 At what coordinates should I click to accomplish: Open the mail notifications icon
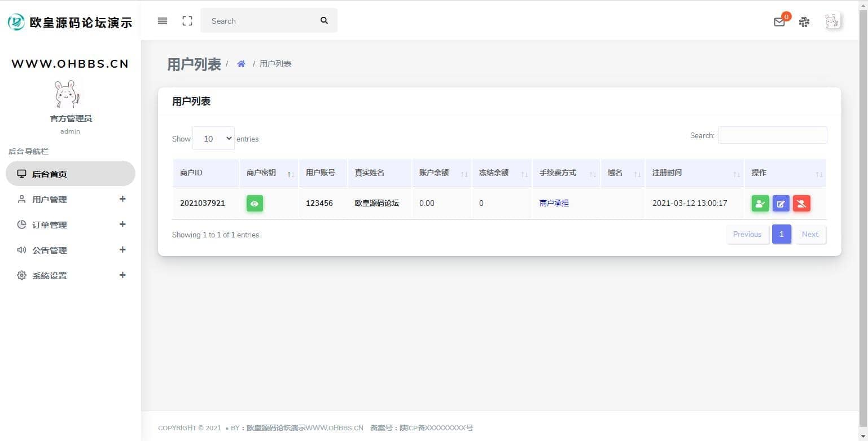pos(779,22)
